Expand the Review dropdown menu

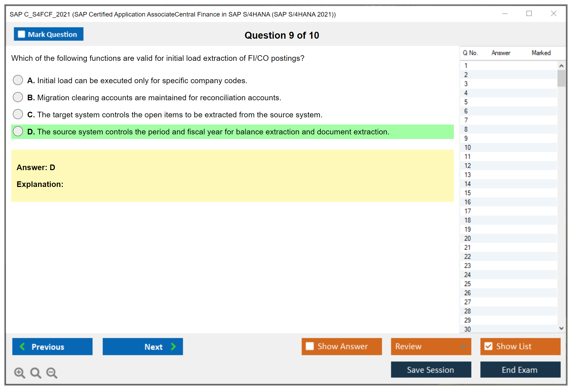463,346
